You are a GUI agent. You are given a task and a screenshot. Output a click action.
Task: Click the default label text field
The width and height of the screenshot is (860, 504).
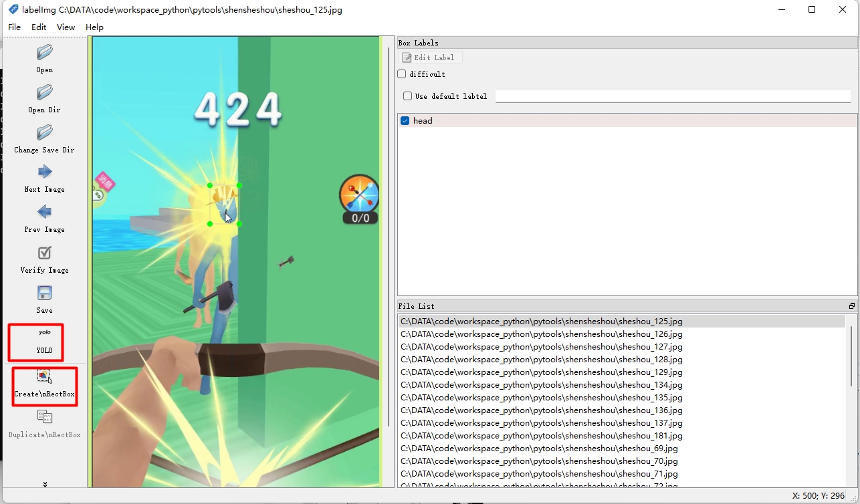coord(673,96)
